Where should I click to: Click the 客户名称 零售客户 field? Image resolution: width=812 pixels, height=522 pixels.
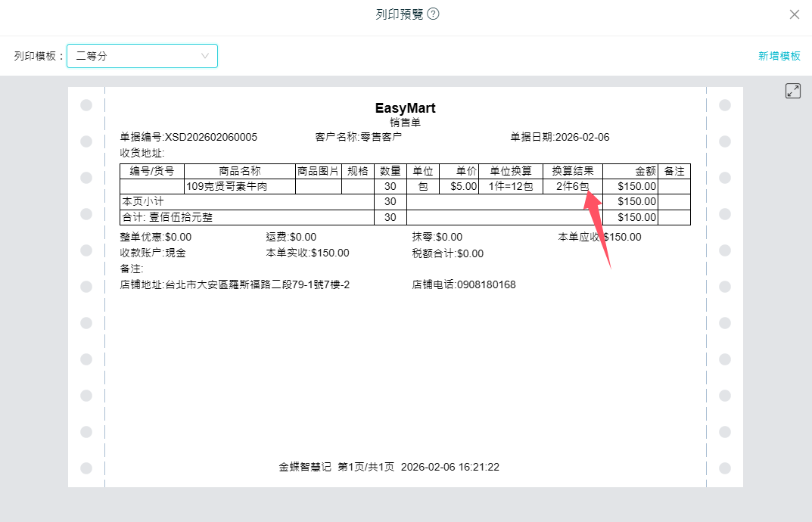[x=358, y=137]
